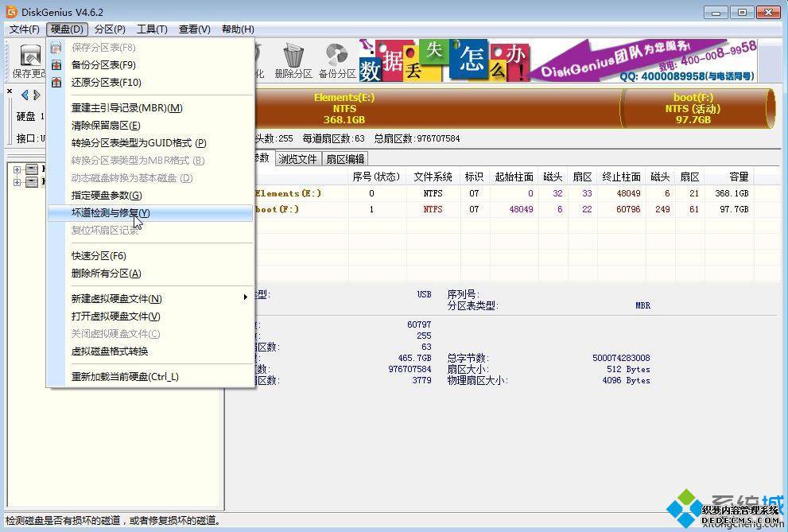
Task: Click the Backup Partition toolbar icon
Action: 336,61
